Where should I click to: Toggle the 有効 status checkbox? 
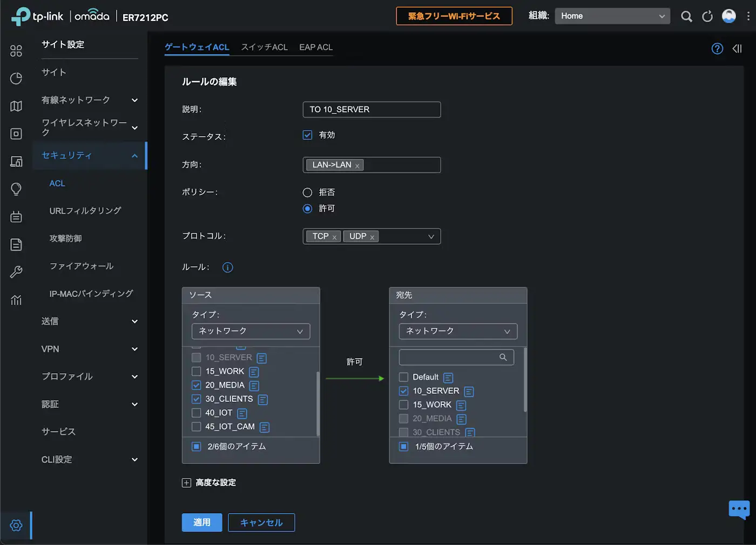pyautogui.click(x=307, y=135)
